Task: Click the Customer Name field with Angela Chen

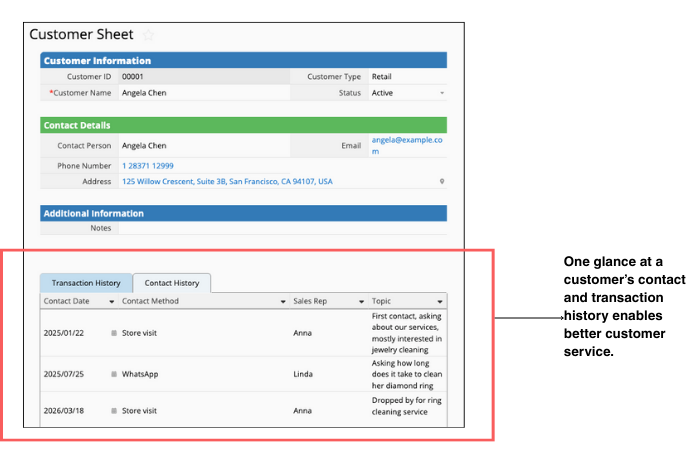Action: (x=200, y=93)
